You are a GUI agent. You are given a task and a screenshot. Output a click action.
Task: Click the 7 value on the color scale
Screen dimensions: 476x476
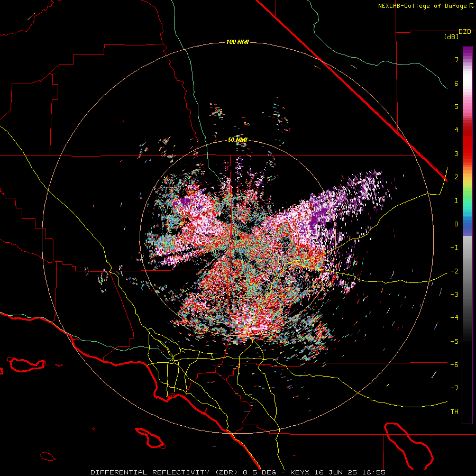[456, 59]
